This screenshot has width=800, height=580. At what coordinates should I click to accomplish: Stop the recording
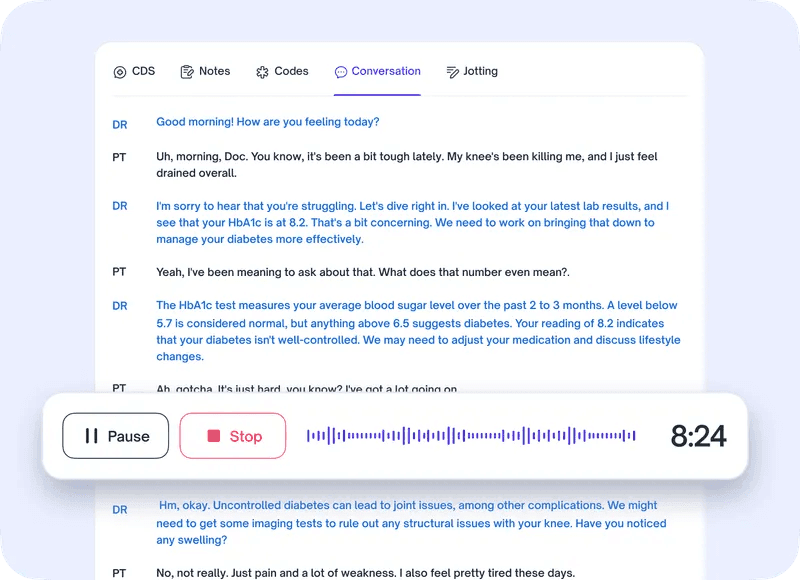pos(233,436)
